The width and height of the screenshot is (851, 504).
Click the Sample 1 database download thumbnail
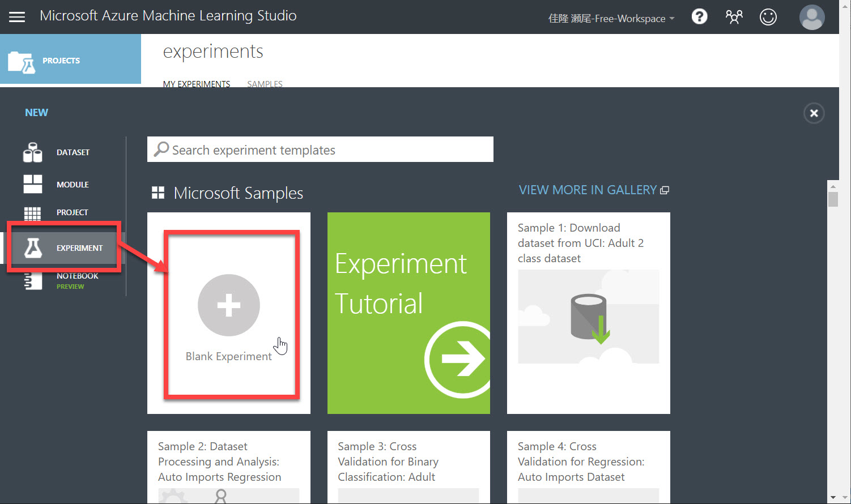point(588,317)
